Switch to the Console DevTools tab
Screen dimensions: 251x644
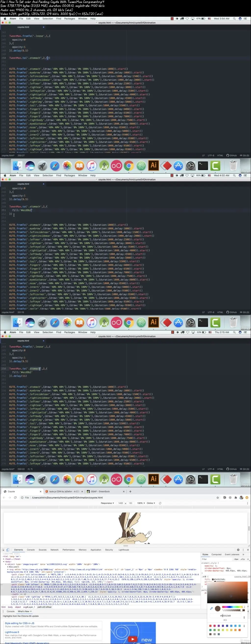coord(31,550)
